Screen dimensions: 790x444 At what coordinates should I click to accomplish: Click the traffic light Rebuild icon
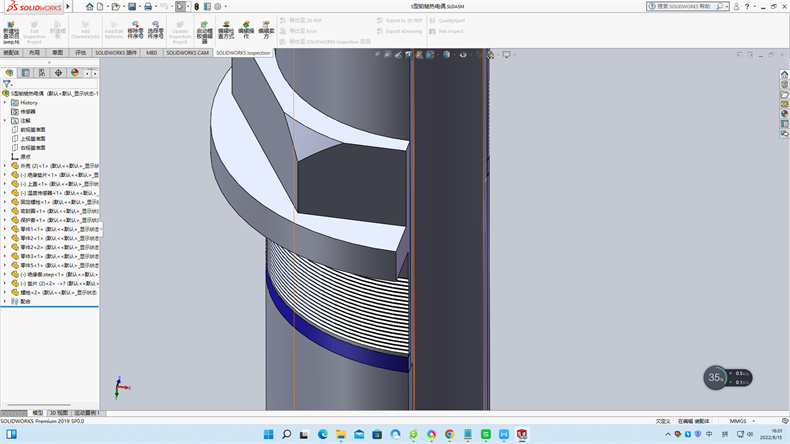[198, 6]
